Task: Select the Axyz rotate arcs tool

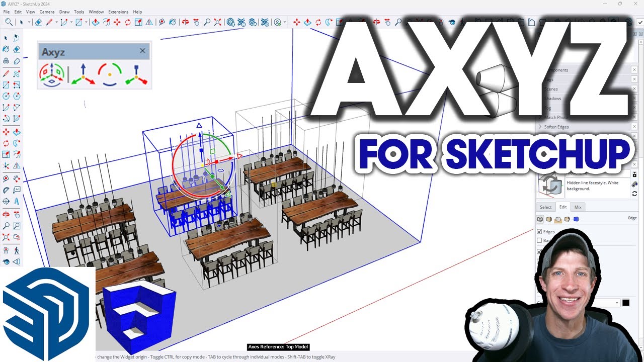Action: point(110,74)
